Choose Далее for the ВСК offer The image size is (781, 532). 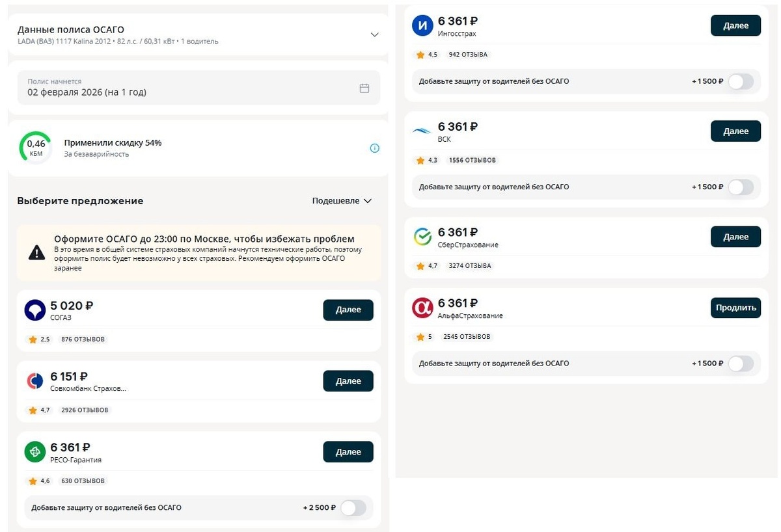[x=735, y=131]
